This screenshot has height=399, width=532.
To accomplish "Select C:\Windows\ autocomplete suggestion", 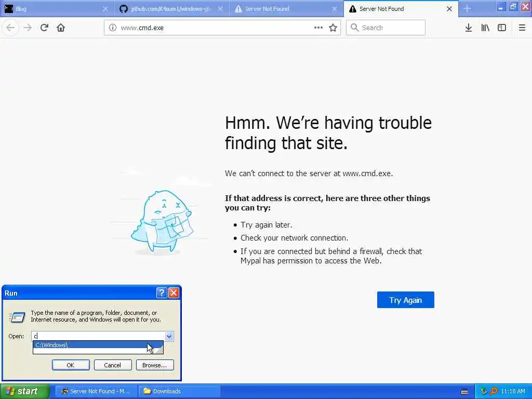I will (98, 345).
